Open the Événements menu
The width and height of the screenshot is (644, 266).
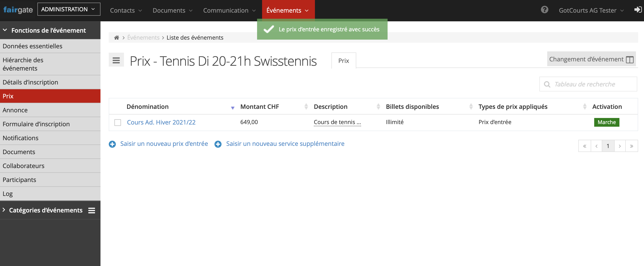click(x=288, y=10)
